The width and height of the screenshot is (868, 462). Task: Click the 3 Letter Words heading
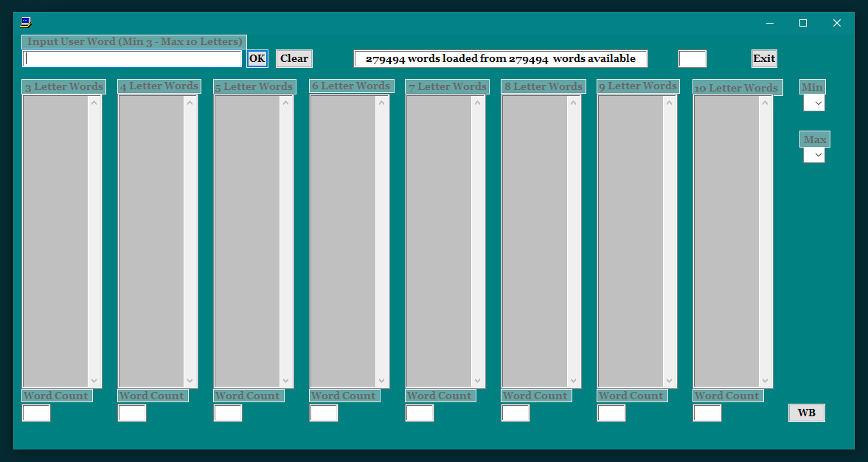(x=64, y=87)
